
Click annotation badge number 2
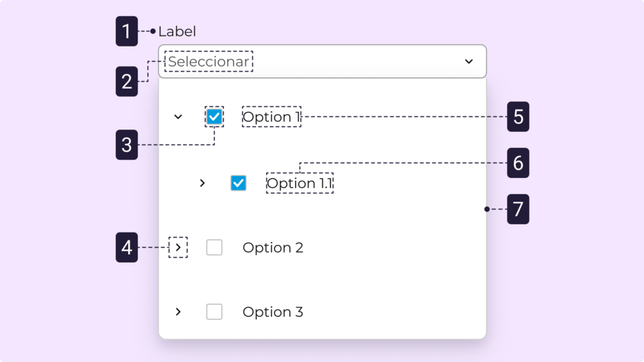coord(126,82)
